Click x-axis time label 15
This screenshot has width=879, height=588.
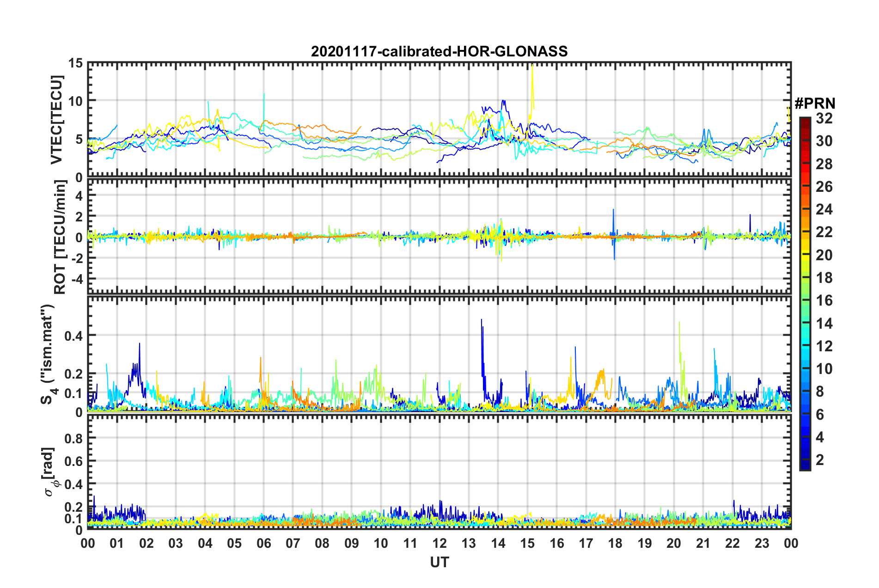(x=527, y=544)
